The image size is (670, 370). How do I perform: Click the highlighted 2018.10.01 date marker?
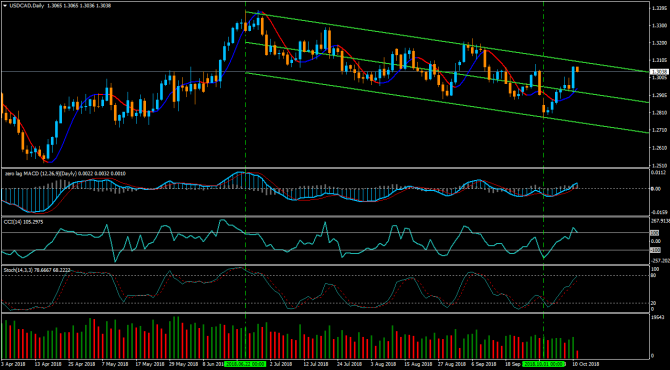(x=543, y=364)
